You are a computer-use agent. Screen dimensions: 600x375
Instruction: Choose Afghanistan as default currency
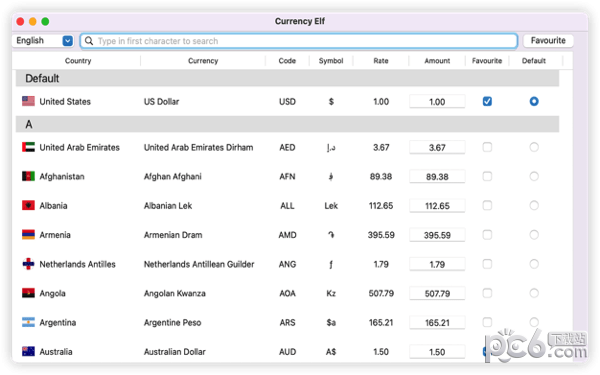pos(534,176)
